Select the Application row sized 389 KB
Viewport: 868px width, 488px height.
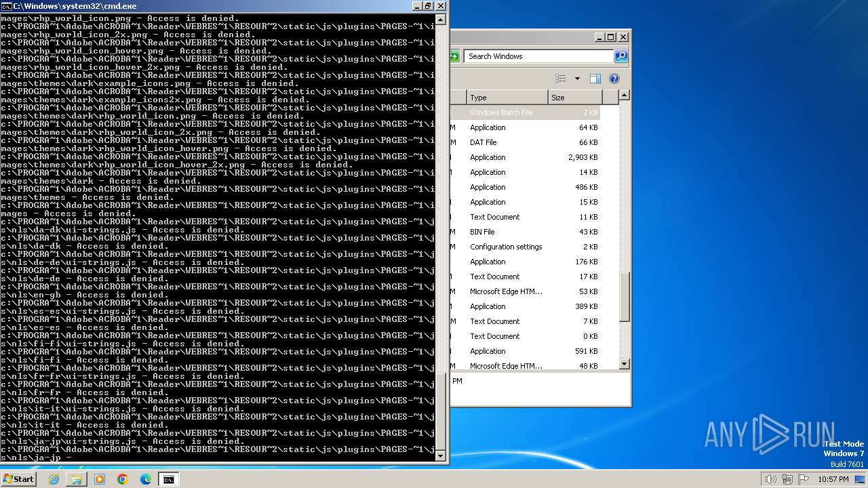(x=525, y=306)
